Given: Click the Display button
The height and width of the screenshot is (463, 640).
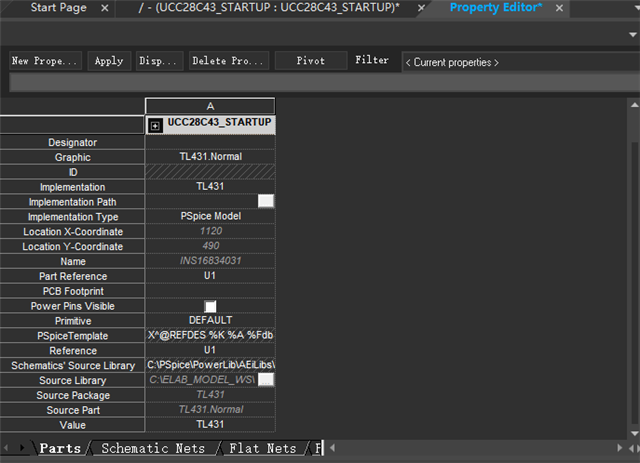Looking at the screenshot, I should 159,61.
